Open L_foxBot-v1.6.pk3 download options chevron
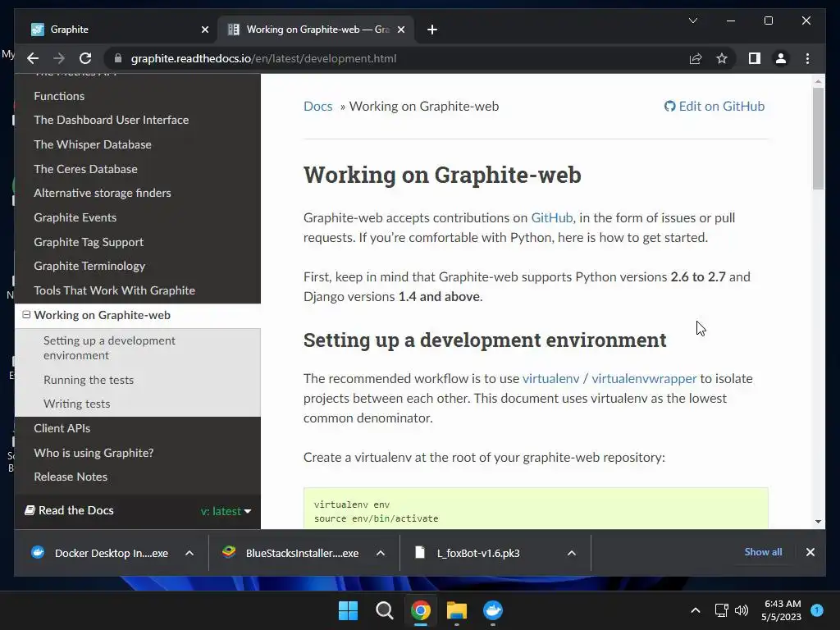The image size is (840, 630). click(572, 554)
